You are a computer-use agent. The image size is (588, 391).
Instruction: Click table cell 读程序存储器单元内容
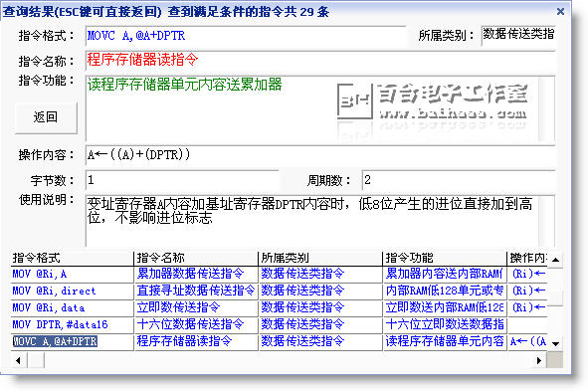click(x=445, y=341)
